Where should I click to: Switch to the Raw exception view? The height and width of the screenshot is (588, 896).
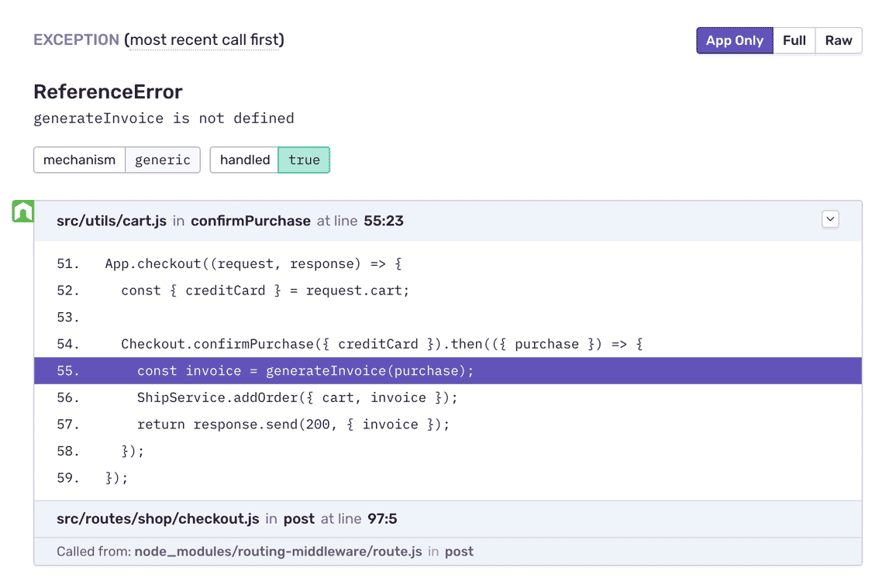[839, 40]
